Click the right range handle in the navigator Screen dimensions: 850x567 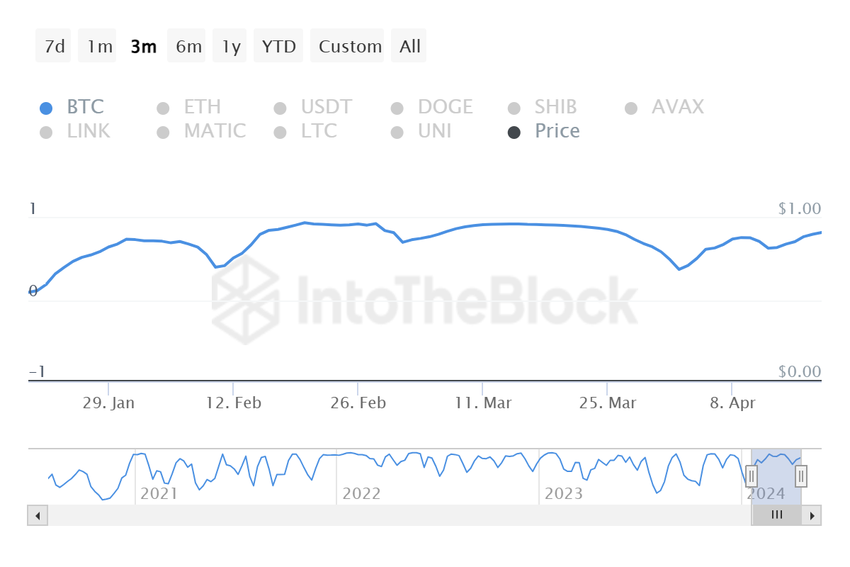coord(801,477)
